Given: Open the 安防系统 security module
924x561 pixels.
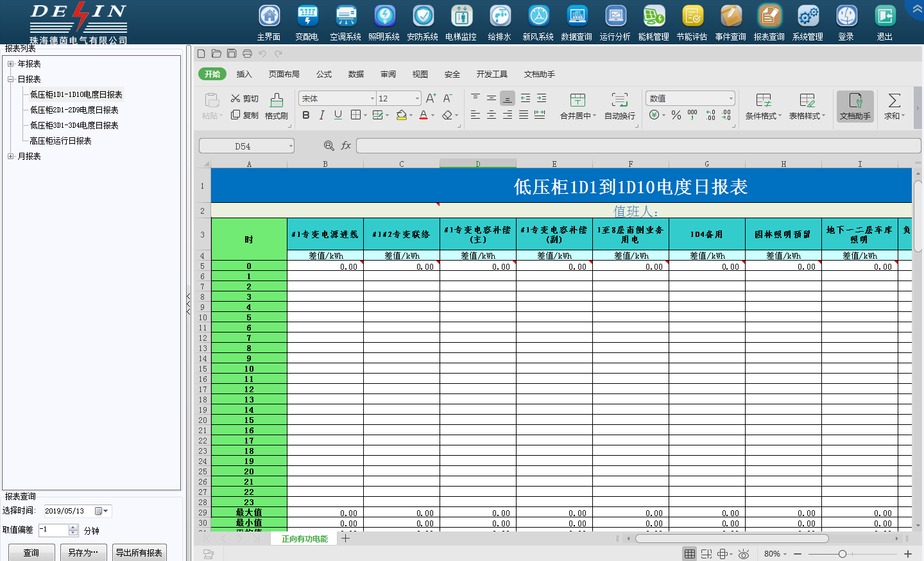Looking at the screenshot, I should [423, 22].
